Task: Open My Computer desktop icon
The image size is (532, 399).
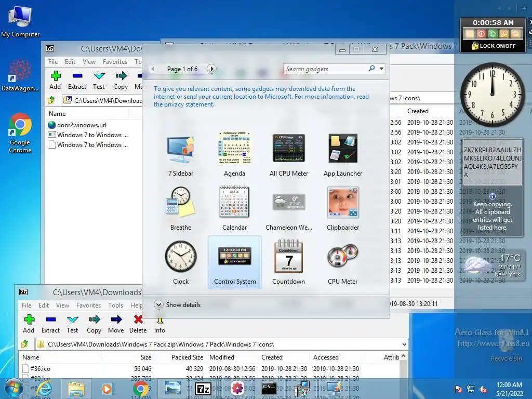Action: (20, 22)
